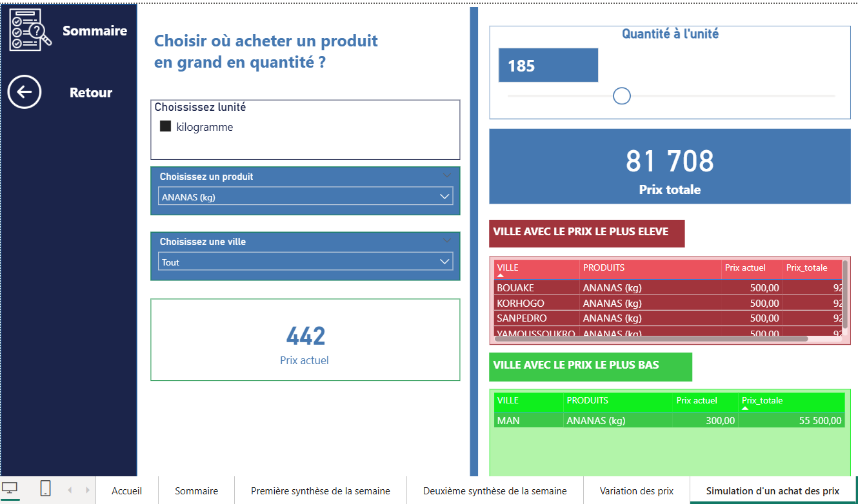
Task: Go to next page tabs arrow
Action: (x=88, y=490)
